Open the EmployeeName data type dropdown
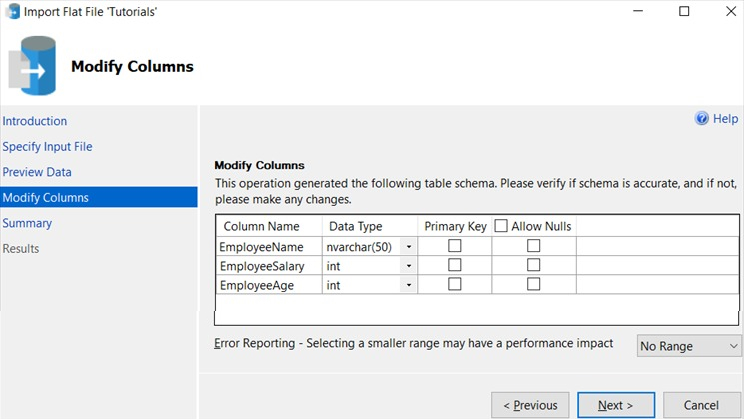Viewport: 744px width, 419px height. coord(409,246)
